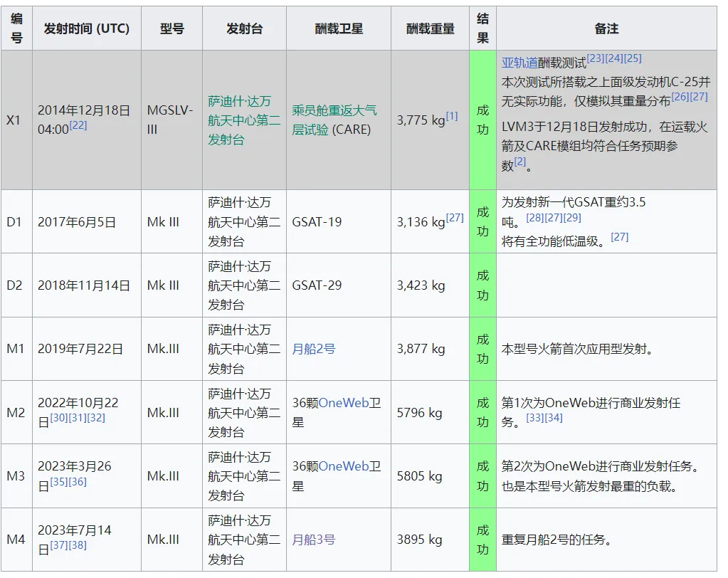Screen dimensions: 728x578
Task: Select the date 2018年11月14日
Action: pyautogui.click(x=83, y=285)
